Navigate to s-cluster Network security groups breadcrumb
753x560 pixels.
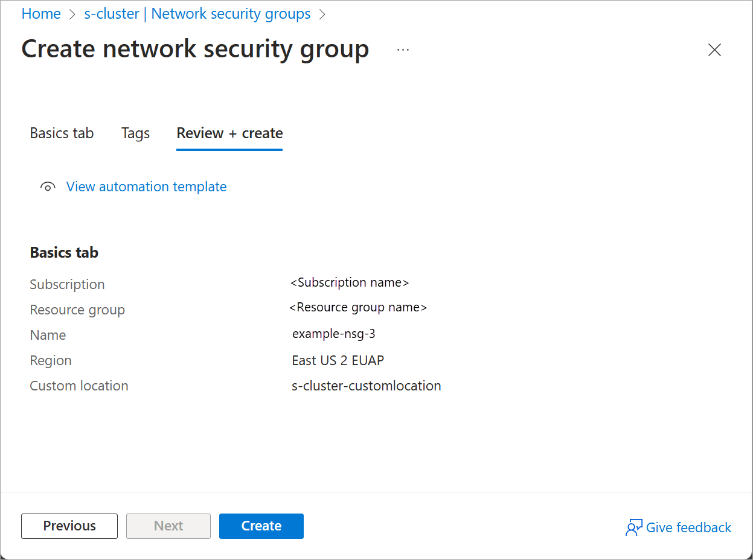click(x=197, y=14)
